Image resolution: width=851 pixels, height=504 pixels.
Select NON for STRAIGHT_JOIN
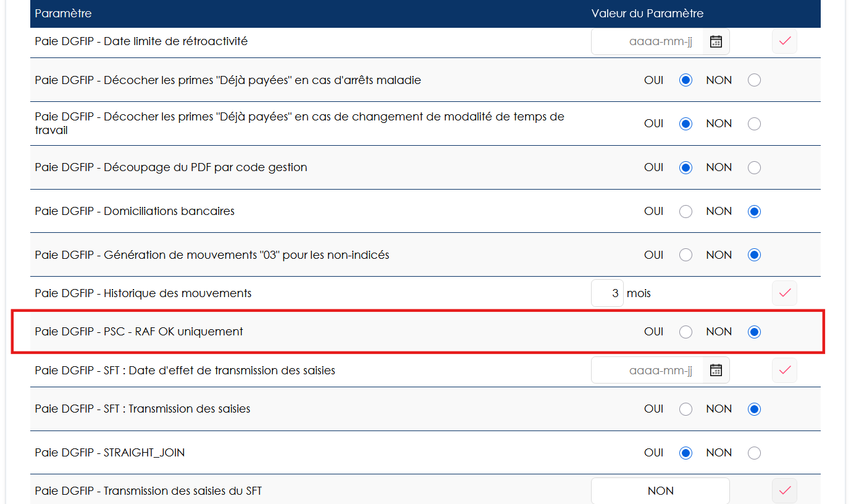(754, 453)
